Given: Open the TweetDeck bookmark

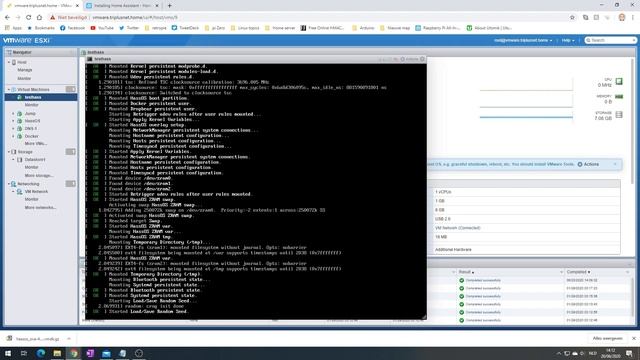Looking at the screenshot, I should pos(185,28).
